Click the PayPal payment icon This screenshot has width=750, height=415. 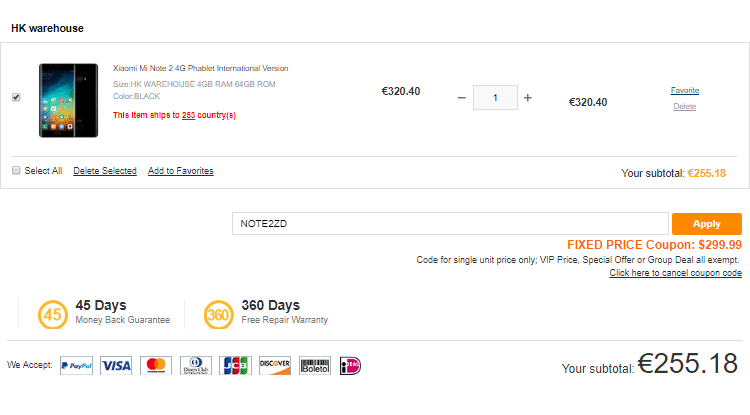76,366
